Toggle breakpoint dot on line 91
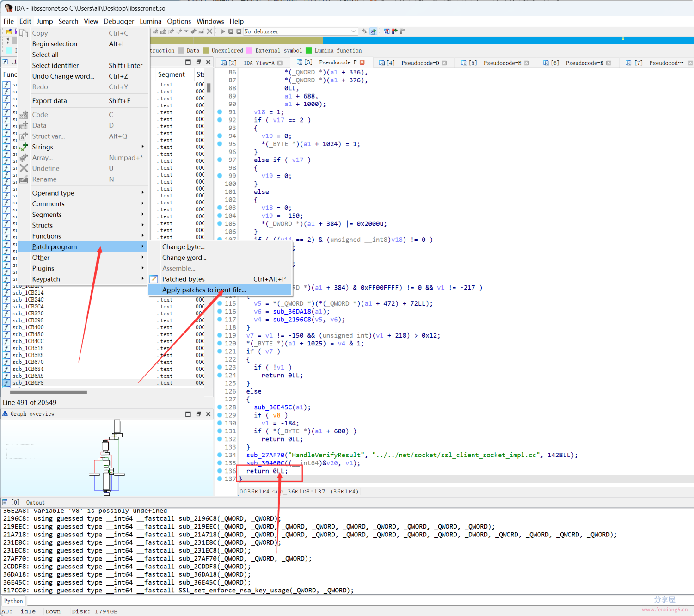Viewport: 694px width, 616px height. [220, 112]
